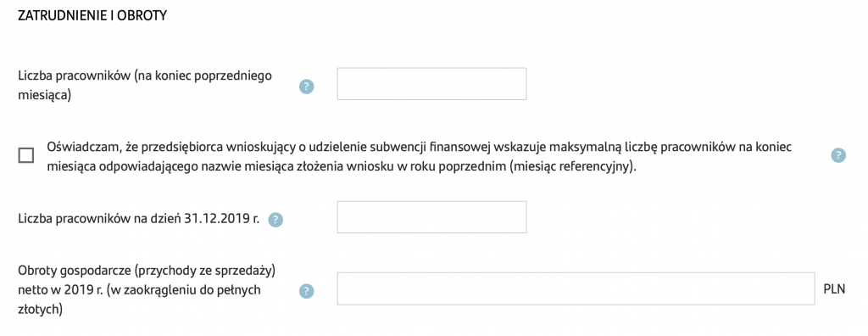The height and width of the screenshot is (336, 868).
Task: Focus the previous-month employee count field
Action: [x=431, y=84]
